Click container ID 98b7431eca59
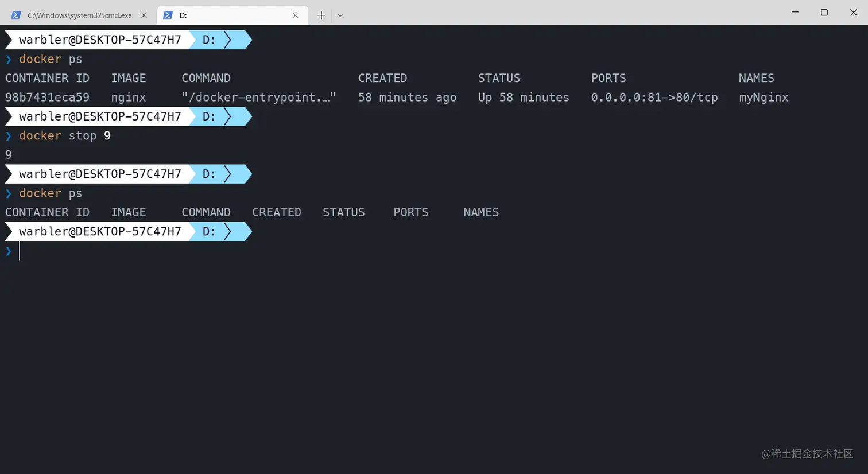868x474 pixels. click(47, 98)
